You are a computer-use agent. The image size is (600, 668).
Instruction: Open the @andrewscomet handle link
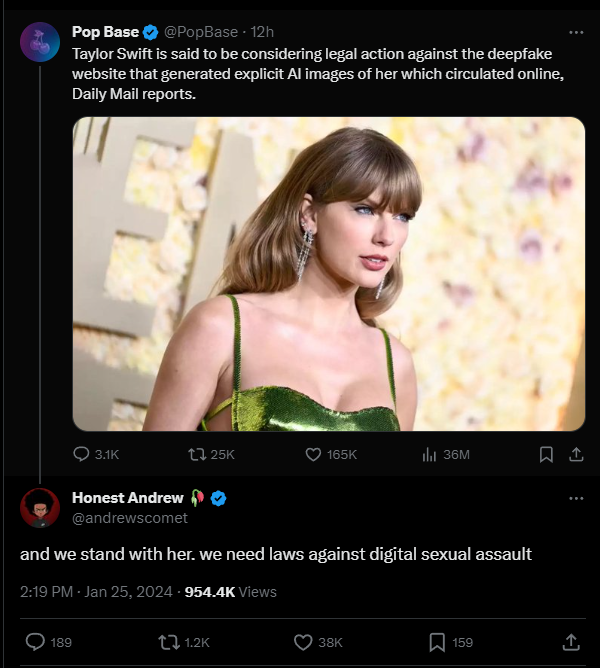(x=130, y=518)
